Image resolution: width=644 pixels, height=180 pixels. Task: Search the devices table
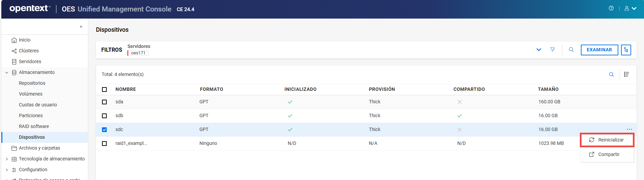[611, 75]
